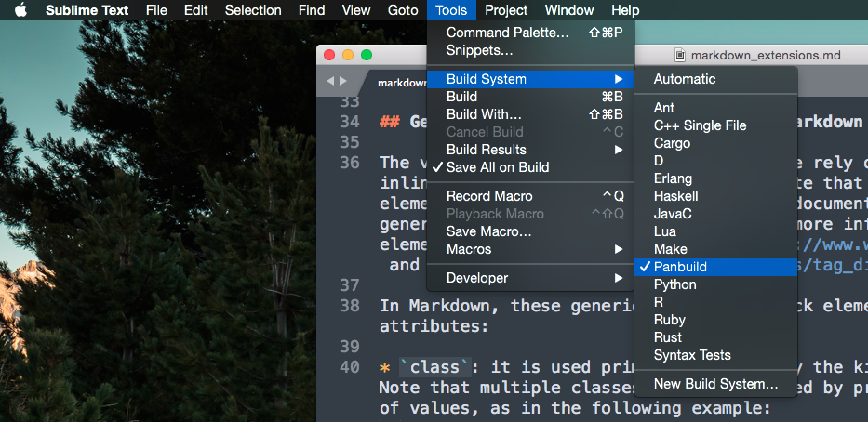
Task: Toggle Save All on Build option
Action: 530,167
